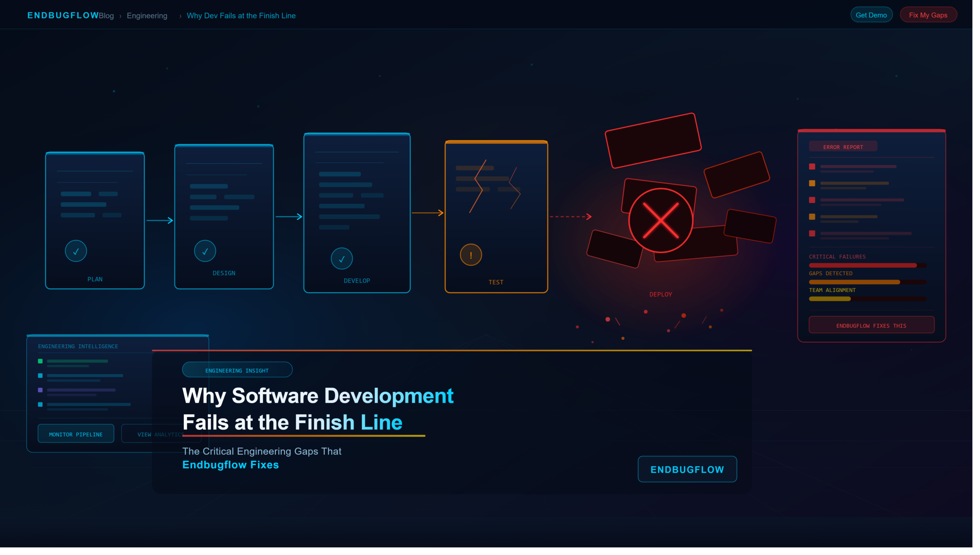Click the TEAM ALIGNMENT progress bar
Screen dimensions: 980x555
[x=867, y=299]
